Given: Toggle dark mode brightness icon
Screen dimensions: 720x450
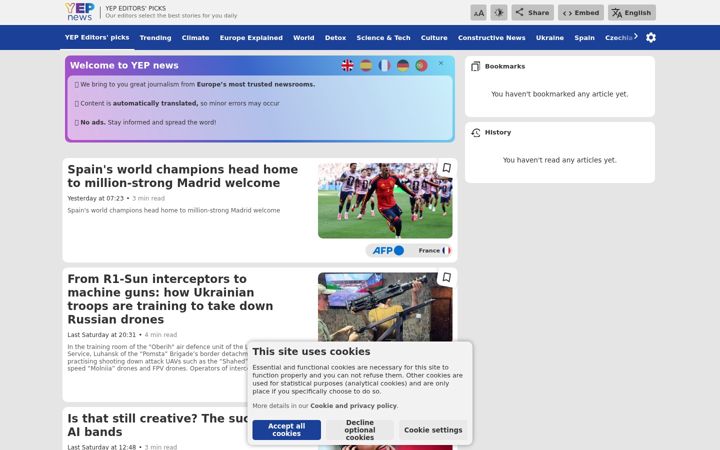Looking at the screenshot, I should 499,13.
